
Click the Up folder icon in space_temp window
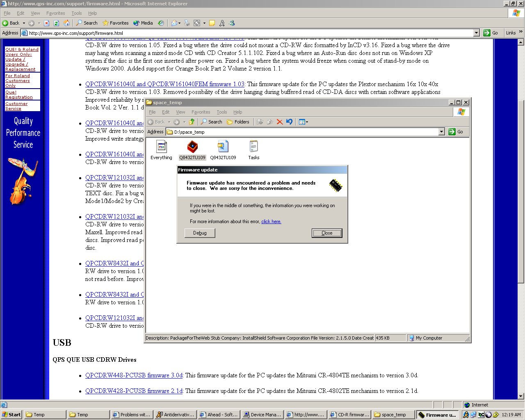pos(192,121)
